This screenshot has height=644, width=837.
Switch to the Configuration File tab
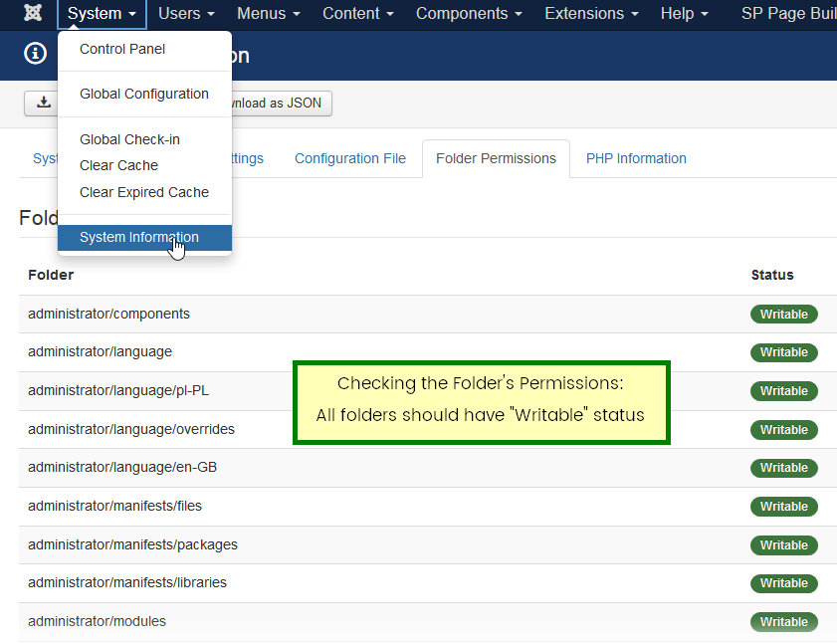point(350,158)
